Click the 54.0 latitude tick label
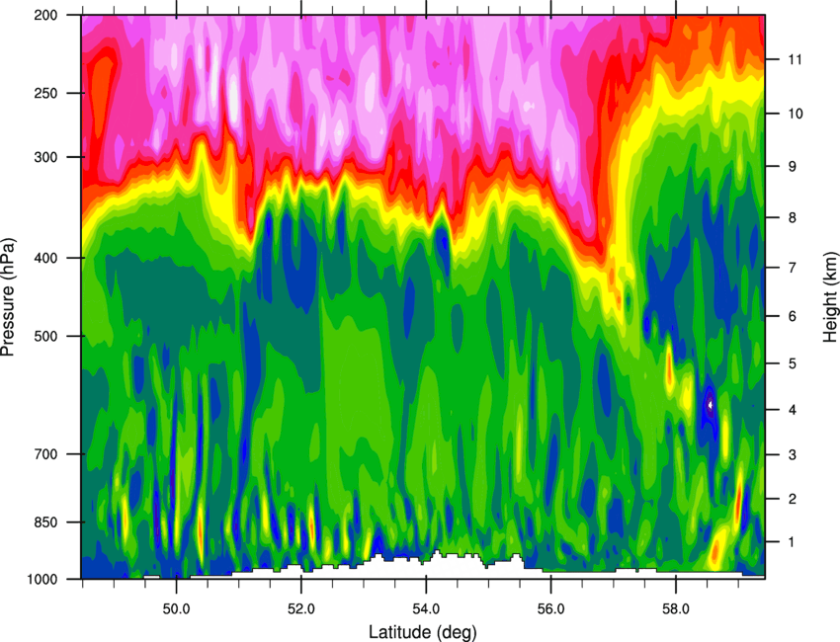 (426, 608)
